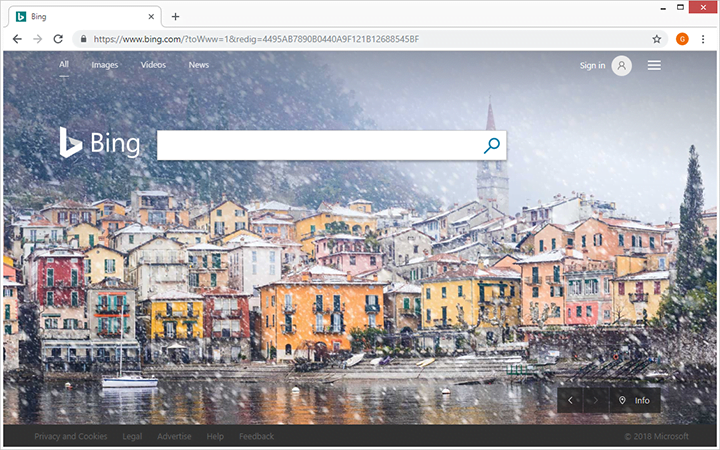This screenshot has width=720, height=450.
Task: Click the Bing logo
Action: pyautogui.click(x=100, y=143)
